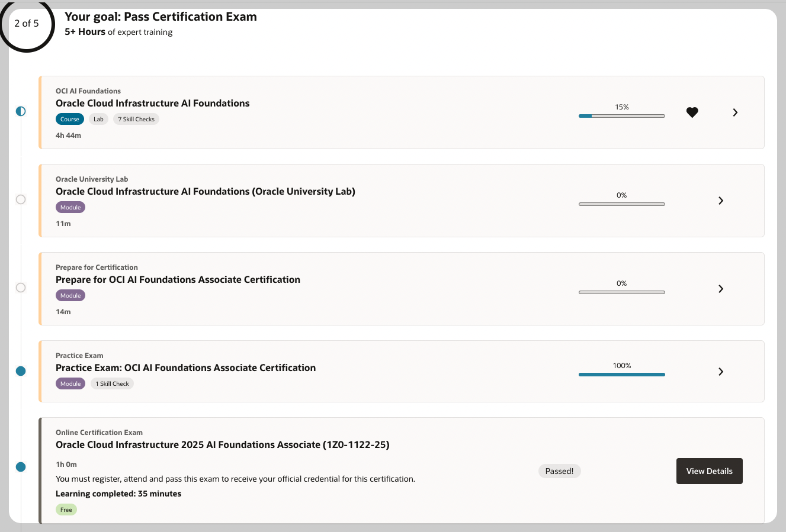This screenshot has height=532, width=786.
Task: Open Oracle Cloud Infrastructure AI Foundations (Oracle University Lab) title
Action: pyautogui.click(x=206, y=191)
